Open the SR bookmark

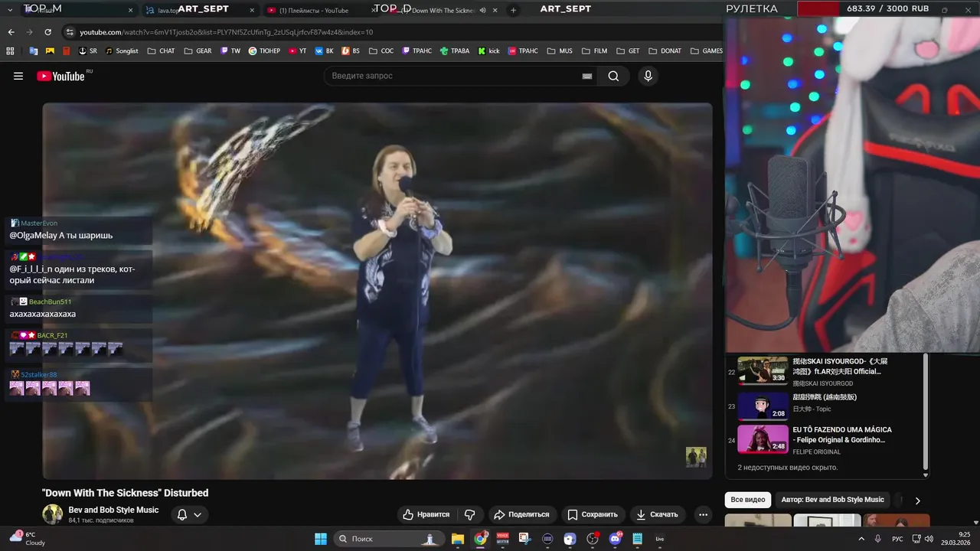point(88,51)
